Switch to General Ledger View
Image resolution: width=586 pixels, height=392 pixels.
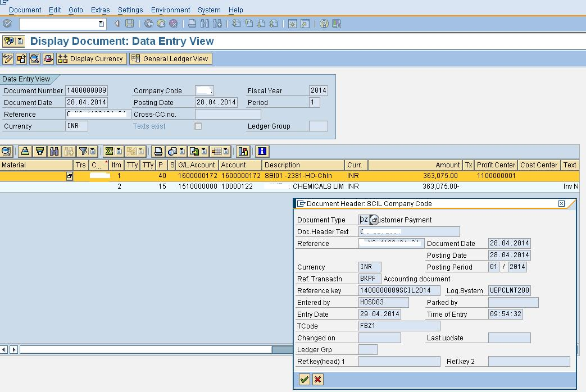170,58
